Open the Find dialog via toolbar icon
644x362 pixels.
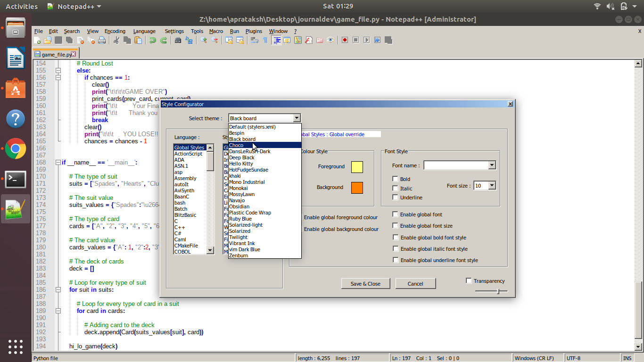(178, 40)
